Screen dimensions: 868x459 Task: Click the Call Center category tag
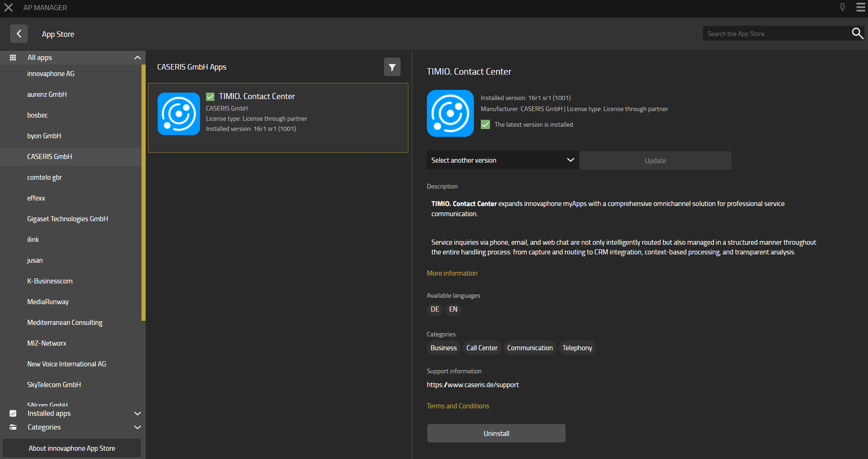(482, 348)
